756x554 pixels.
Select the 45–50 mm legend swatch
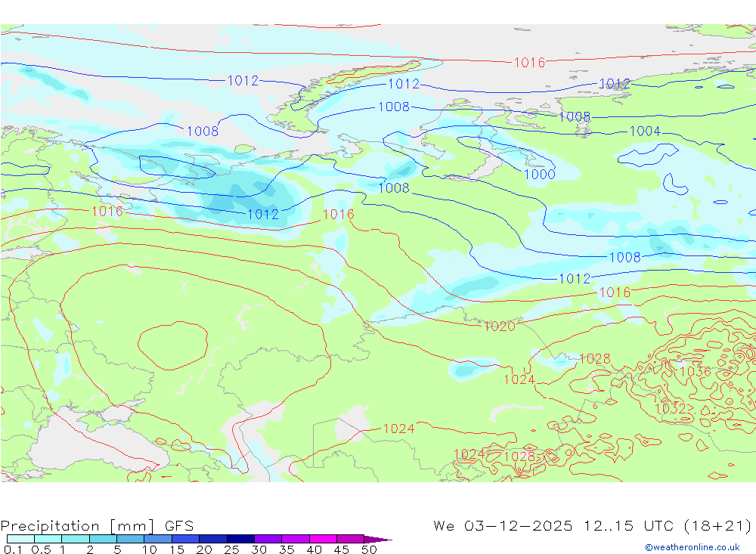coord(351,539)
